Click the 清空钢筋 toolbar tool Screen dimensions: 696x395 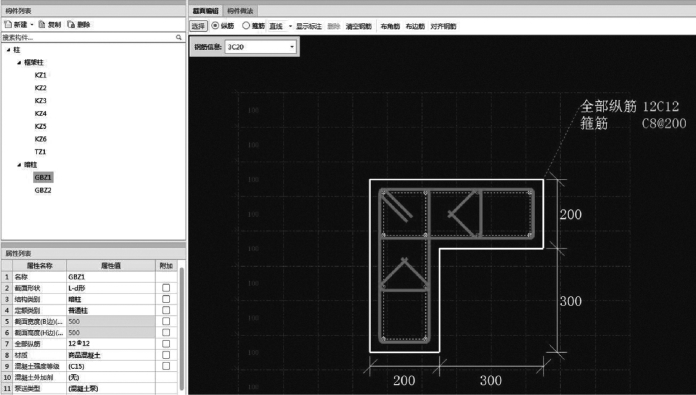pos(359,27)
